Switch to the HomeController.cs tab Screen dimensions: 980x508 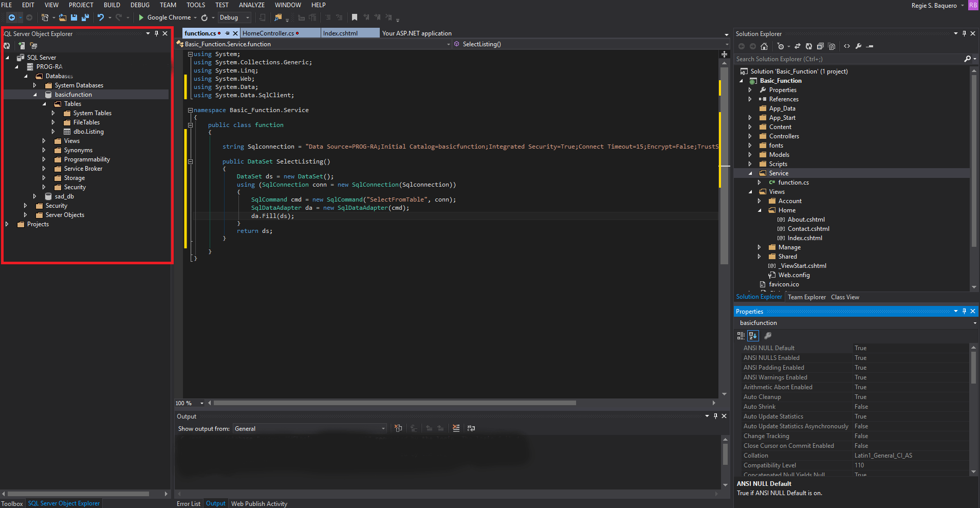tap(268, 33)
